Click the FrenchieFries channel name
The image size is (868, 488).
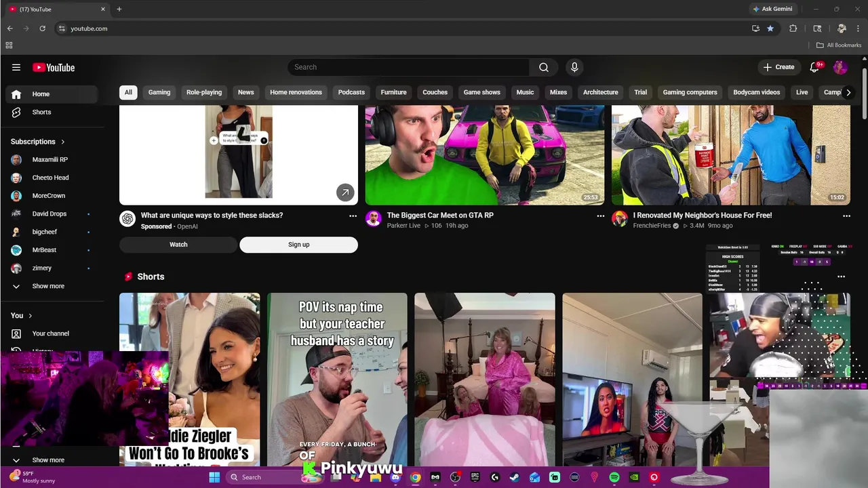(652, 226)
